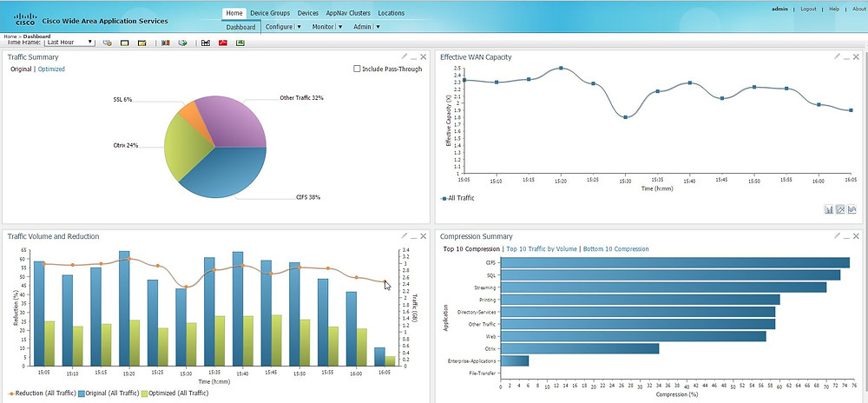Close the Compression Summary panel
Screen dimensions: 868x403
point(857,236)
